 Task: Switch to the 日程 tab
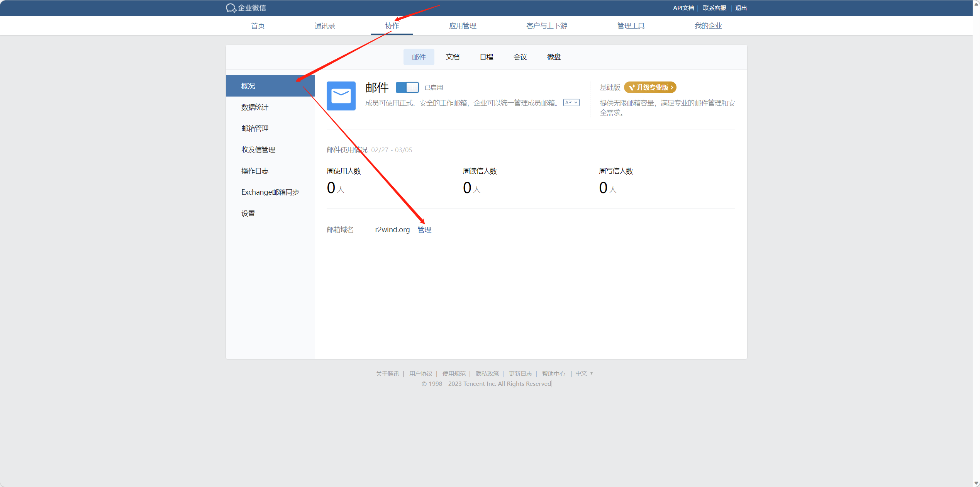point(487,57)
